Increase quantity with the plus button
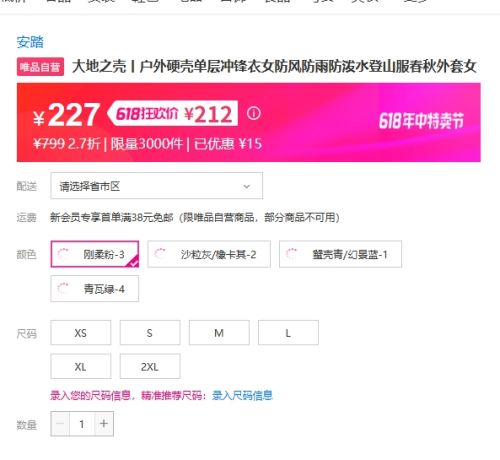This screenshot has width=500, height=460. (x=104, y=424)
